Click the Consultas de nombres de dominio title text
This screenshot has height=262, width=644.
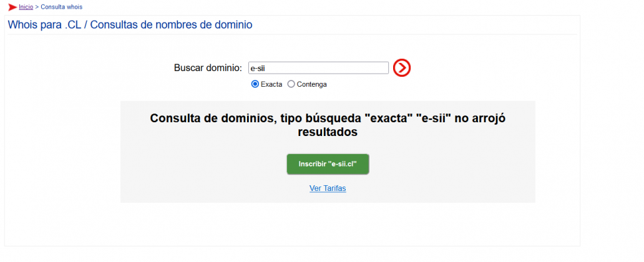pos(171,24)
